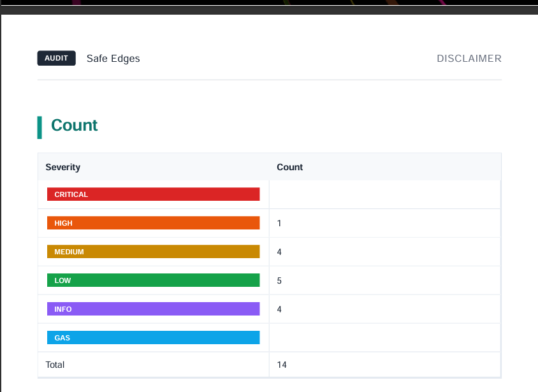Select the MEDIUM row count value 4
Viewport: 538px width, 392px height.
[279, 252]
